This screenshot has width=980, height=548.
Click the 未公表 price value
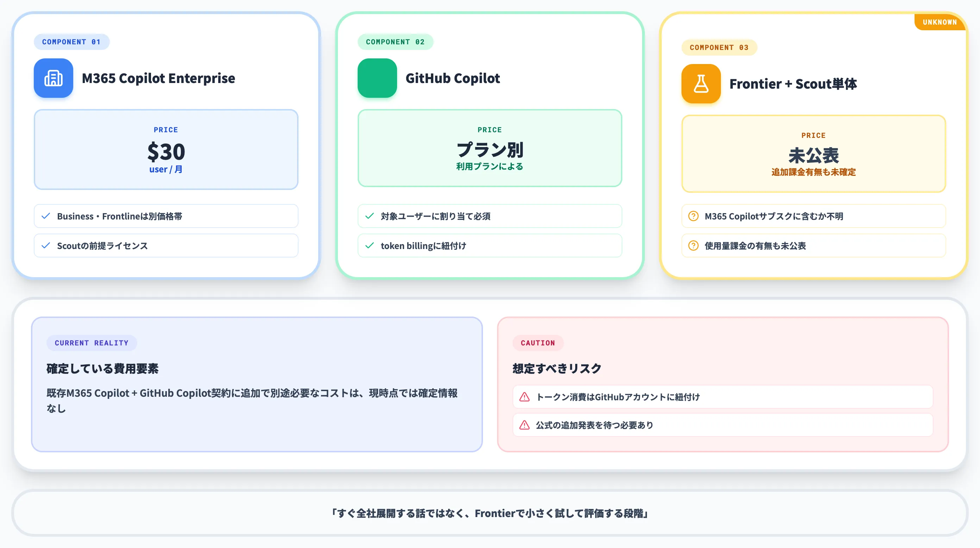[x=813, y=155]
